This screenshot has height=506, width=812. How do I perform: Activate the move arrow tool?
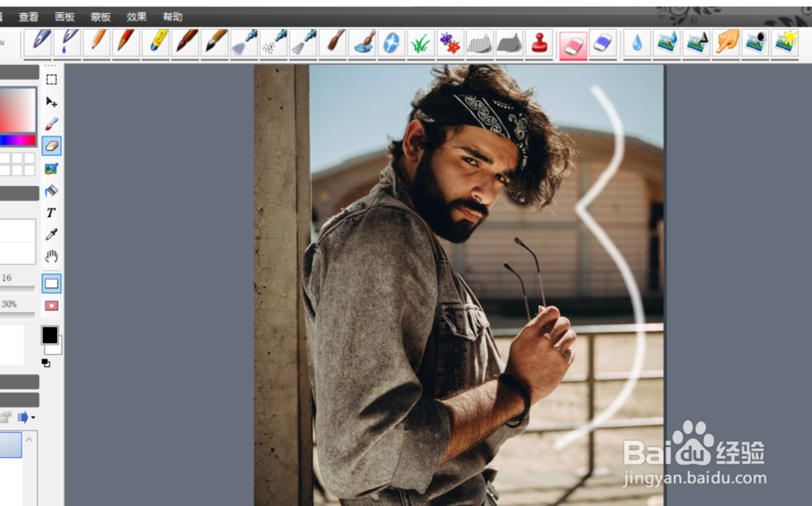51,102
